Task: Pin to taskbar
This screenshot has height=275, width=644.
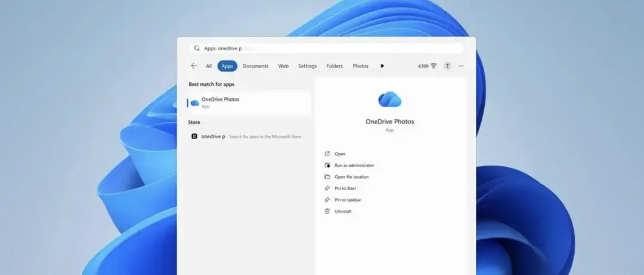Action: [x=348, y=200]
